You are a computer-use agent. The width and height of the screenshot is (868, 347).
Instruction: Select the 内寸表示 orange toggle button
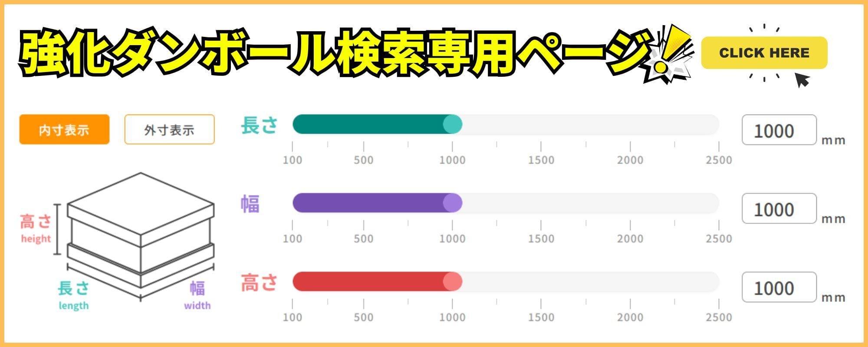coord(64,129)
